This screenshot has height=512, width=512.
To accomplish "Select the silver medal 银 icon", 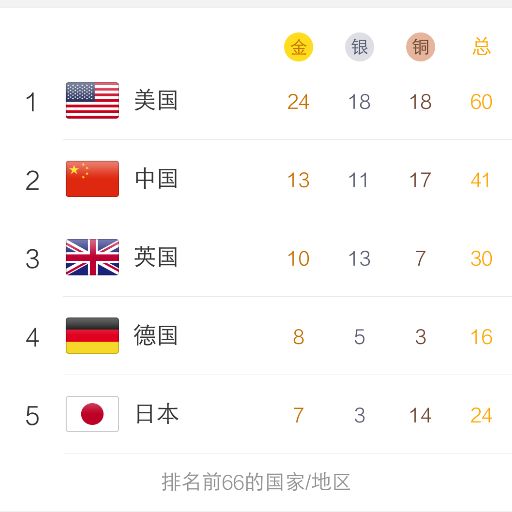I will 359,47.
